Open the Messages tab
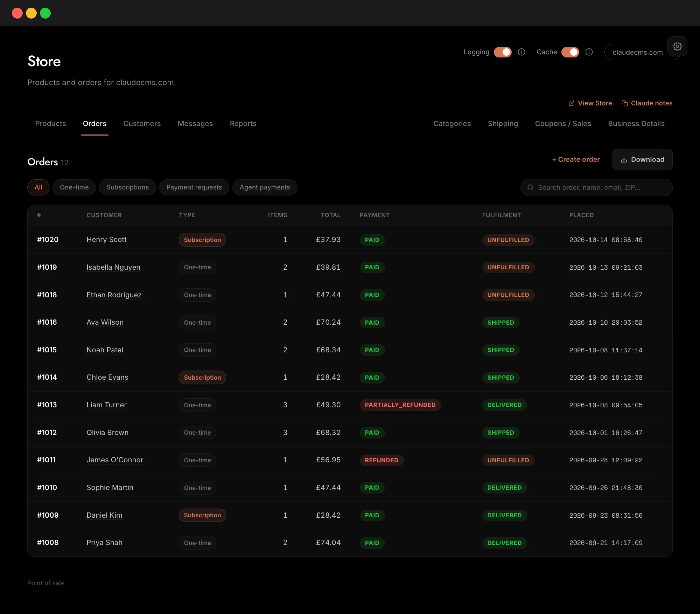 (195, 124)
